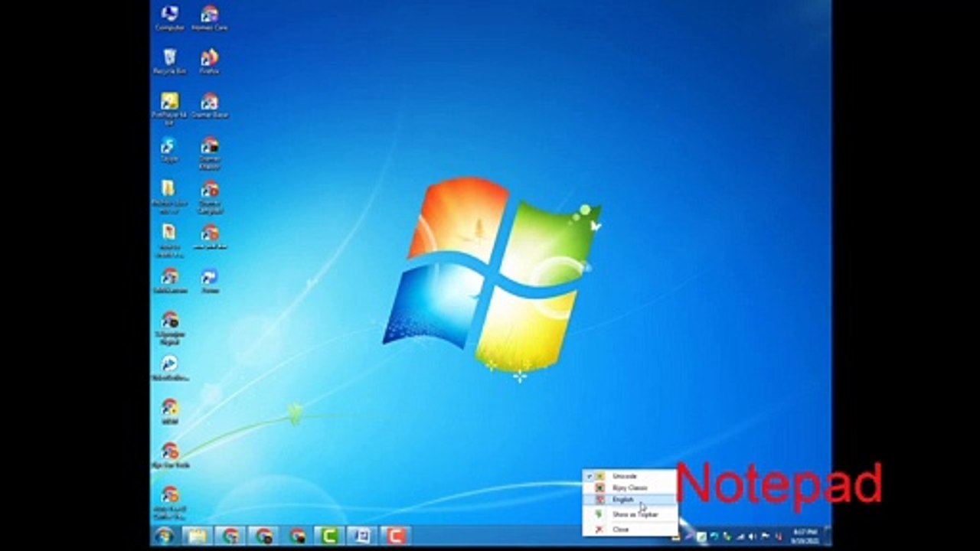Open the Windows Start button
The height and width of the screenshot is (551, 980).
coord(165,536)
